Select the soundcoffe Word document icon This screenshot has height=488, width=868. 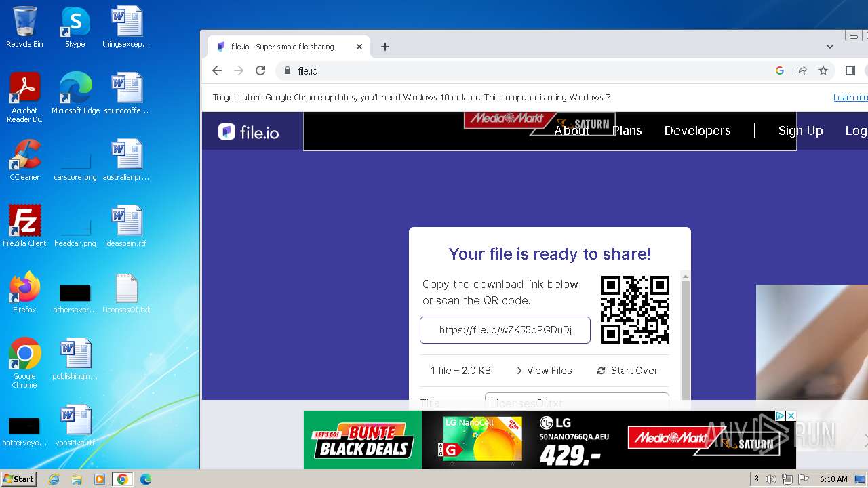pyautogui.click(x=126, y=94)
